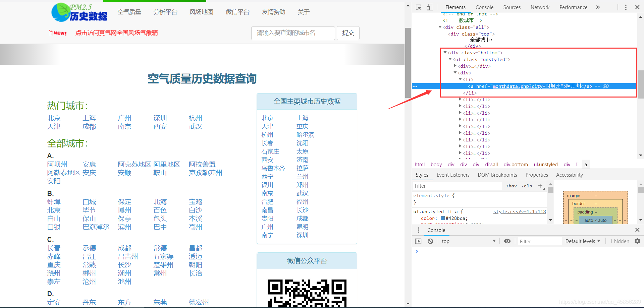Clear the console icon
This screenshot has height=308, width=644.
[430, 241]
